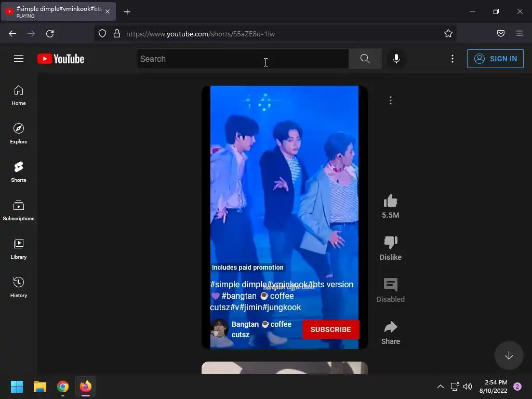The width and height of the screenshot is (532, 399).
Task: Click the search magnifier button
Action: pyautogui.click(x=365, y=59)
